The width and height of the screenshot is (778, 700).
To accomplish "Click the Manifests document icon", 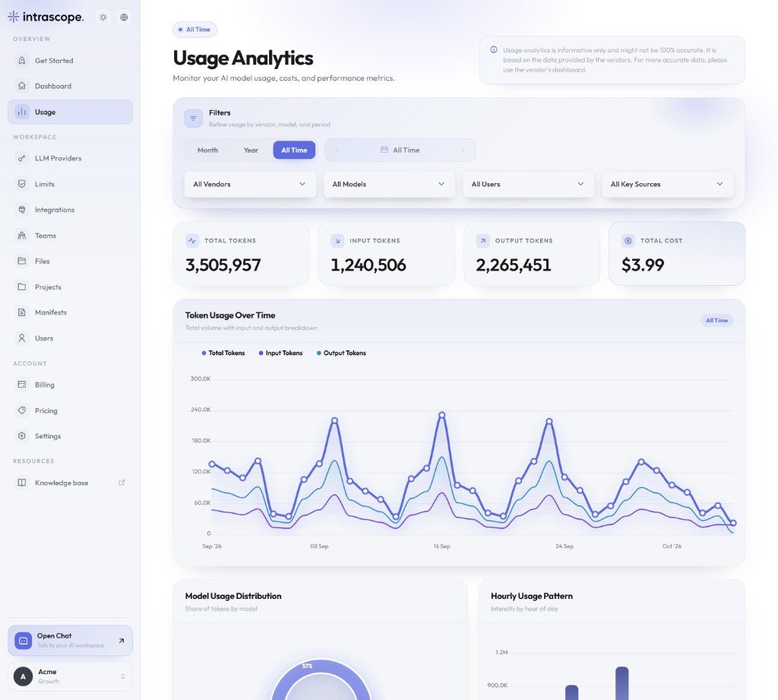I will tap(22, 312).
